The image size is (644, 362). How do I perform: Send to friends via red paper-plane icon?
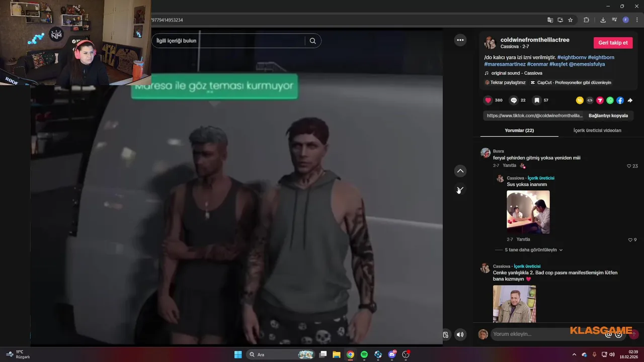(x=600, y=101)
